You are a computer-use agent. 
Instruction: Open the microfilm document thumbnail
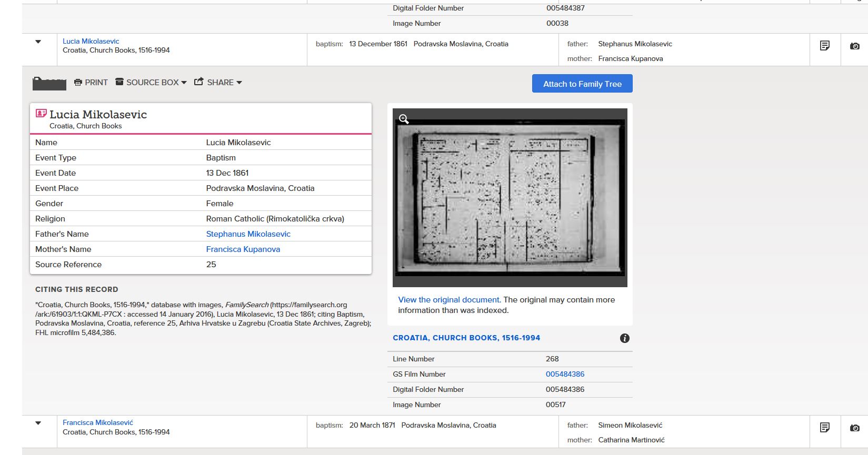(x=510, y=197)
